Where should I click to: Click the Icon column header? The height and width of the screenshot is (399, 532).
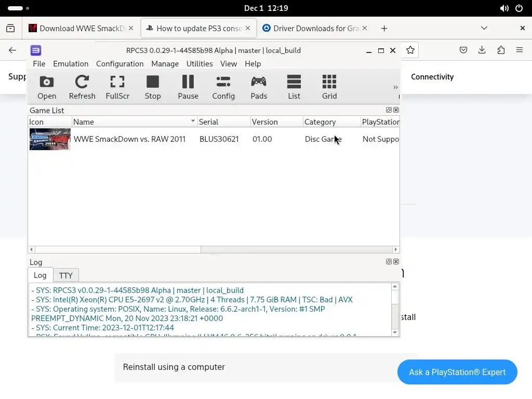50,122
